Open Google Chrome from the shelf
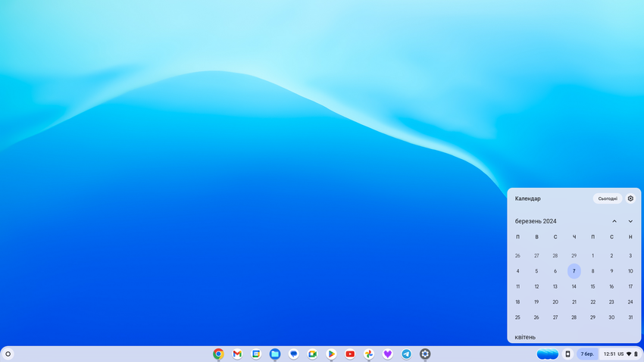The width and height of the screenshot is (644, 362). click(218, 354)
